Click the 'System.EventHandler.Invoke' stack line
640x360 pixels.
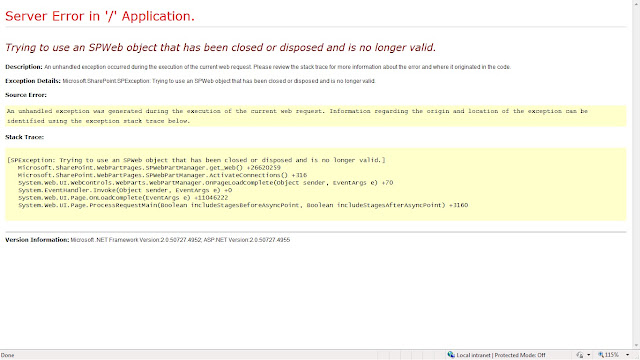click(125, 190)
